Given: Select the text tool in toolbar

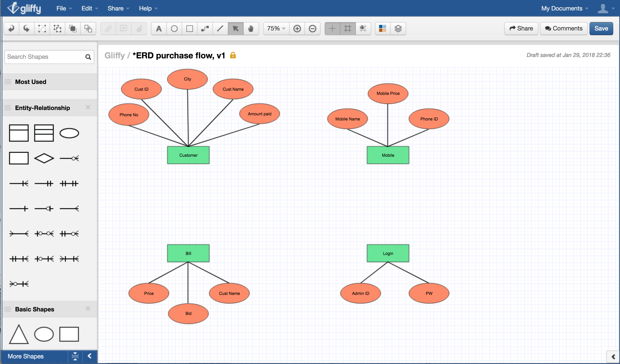Looking at the screenshot, I should pyautogui.click(x=158, y=29).
